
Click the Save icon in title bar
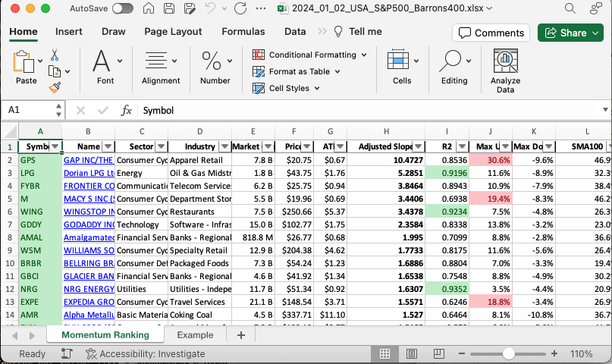pyautogui.click(x=168, y=9)
